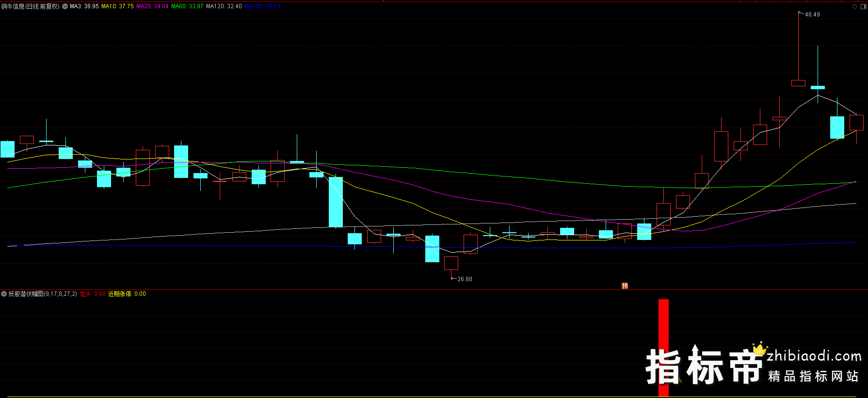Click the 46.49 high price label

point(812,15)
